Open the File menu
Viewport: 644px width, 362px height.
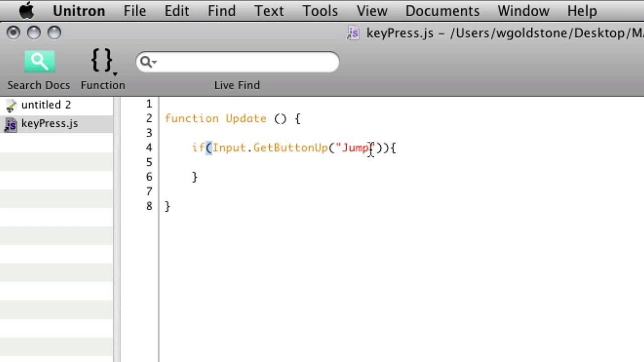coord(135,11)
